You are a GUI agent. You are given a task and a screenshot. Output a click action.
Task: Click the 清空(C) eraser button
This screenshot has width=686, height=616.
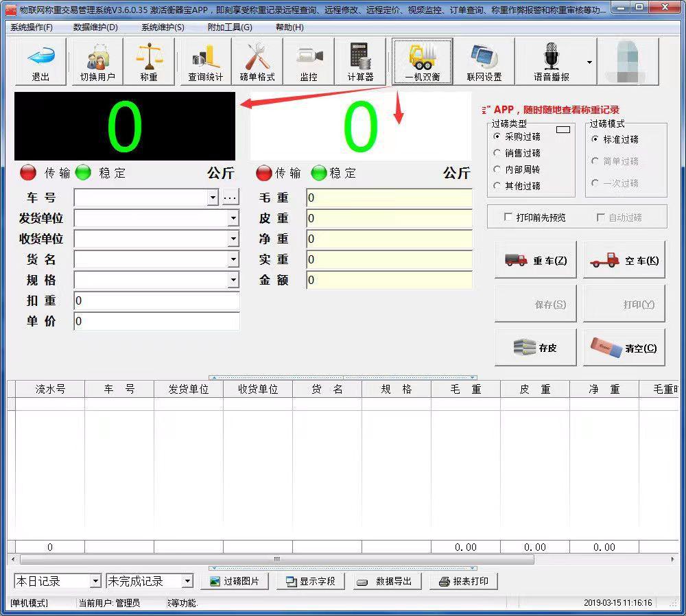pyautogui.click(x=624, y=348)
